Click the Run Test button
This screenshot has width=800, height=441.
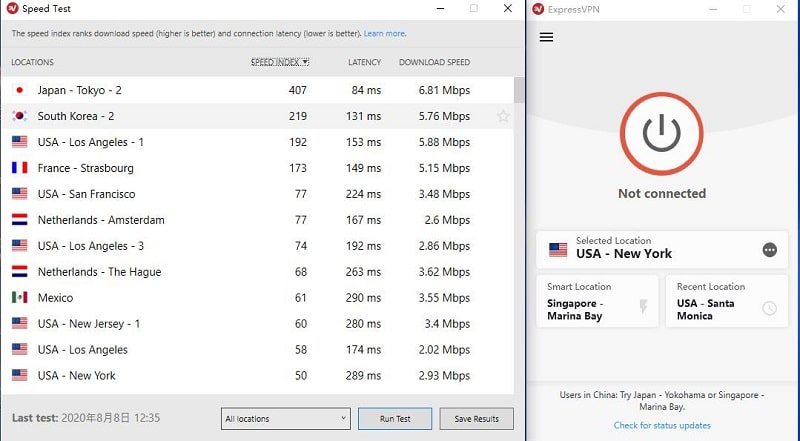click(395, 419)
